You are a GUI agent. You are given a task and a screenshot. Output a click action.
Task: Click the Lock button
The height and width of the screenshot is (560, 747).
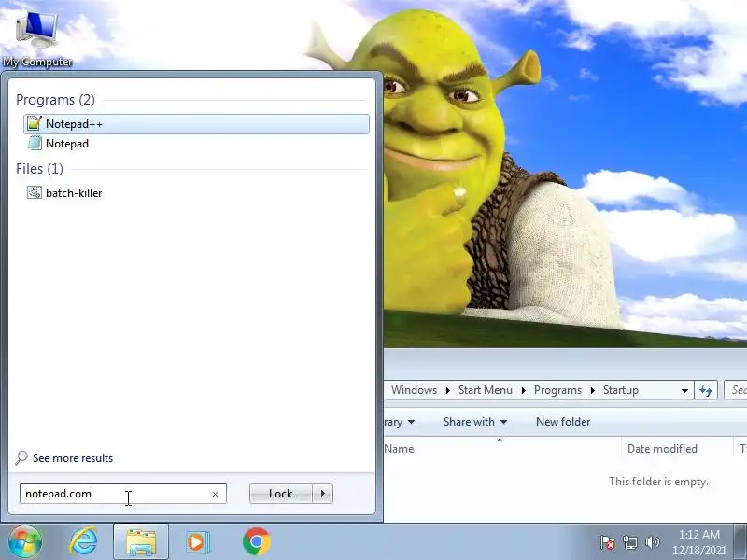click(x=281, y=494)
